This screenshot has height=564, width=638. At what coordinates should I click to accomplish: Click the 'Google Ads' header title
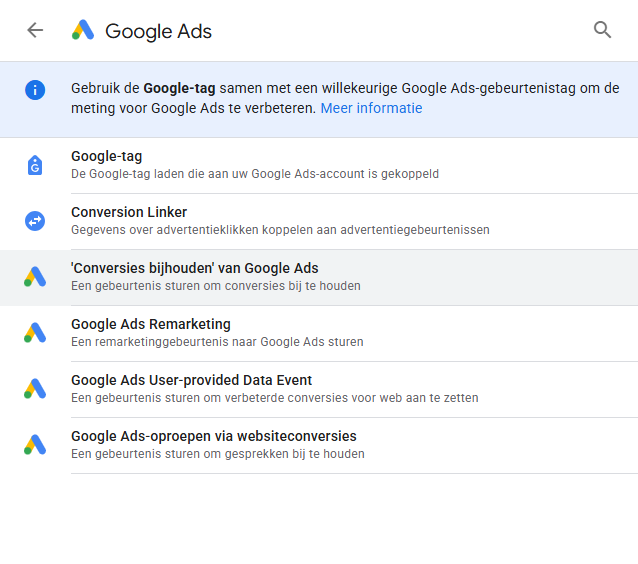158,31
